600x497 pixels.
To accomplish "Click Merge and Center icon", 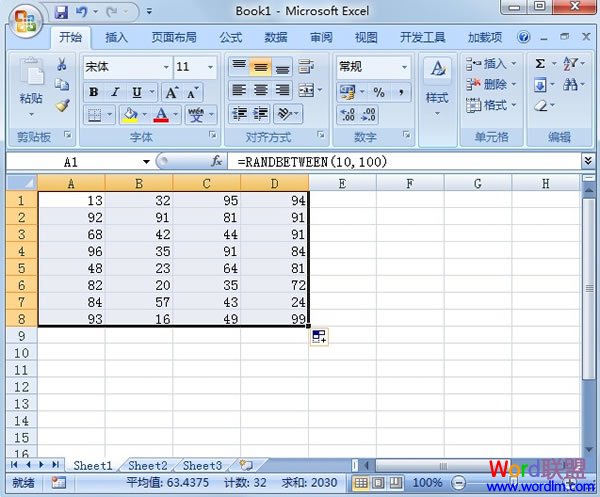I will [x=307, y=90].
